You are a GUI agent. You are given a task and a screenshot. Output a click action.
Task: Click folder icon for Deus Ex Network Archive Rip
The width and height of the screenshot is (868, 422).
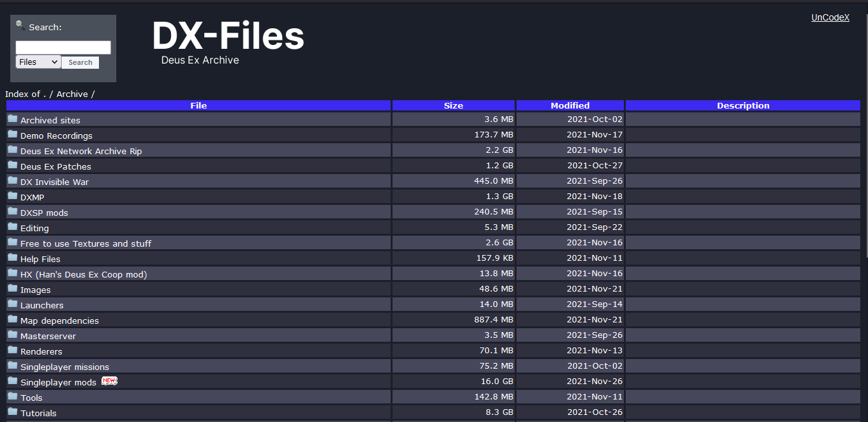coord(13,150)
